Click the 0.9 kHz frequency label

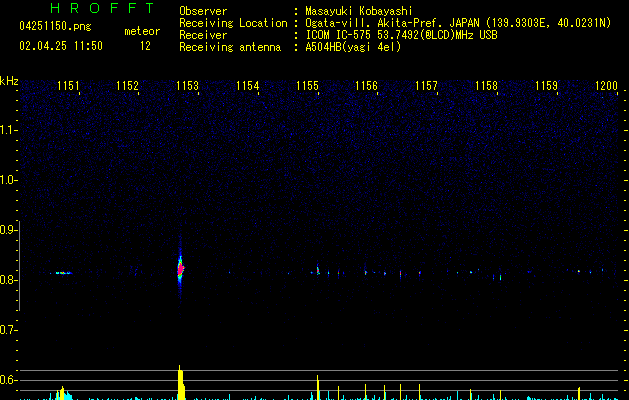click(x=8, y=230)
